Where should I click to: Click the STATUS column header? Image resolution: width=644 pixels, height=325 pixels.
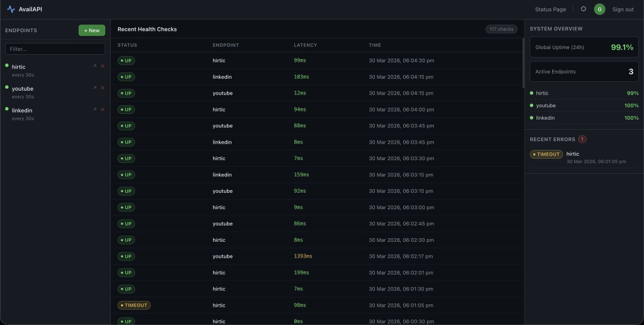click(127, 45)
